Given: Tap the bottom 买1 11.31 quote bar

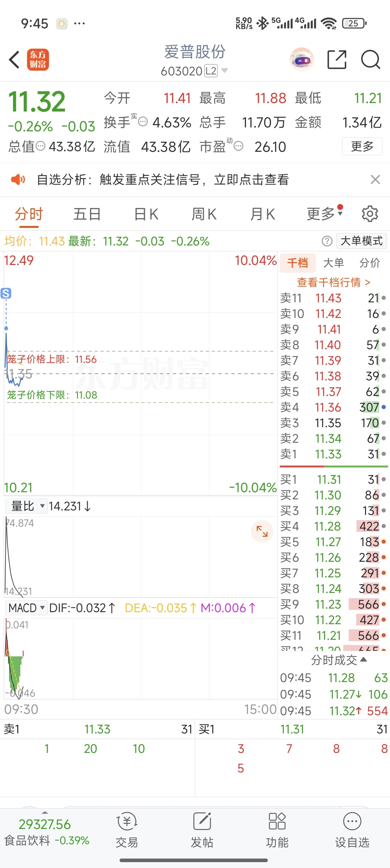Looking at the screenshot, I should pos(292,729).
